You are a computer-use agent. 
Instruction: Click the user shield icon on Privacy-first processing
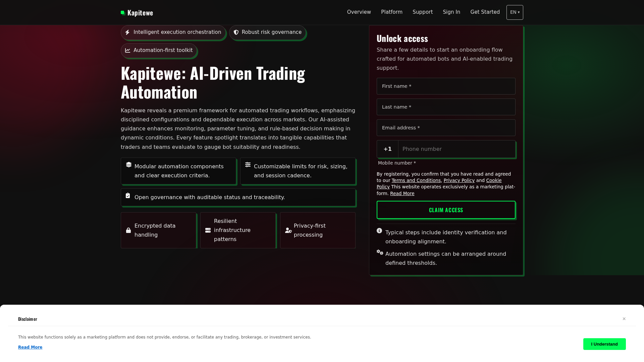pyautogui.click(x=288, y=230)
